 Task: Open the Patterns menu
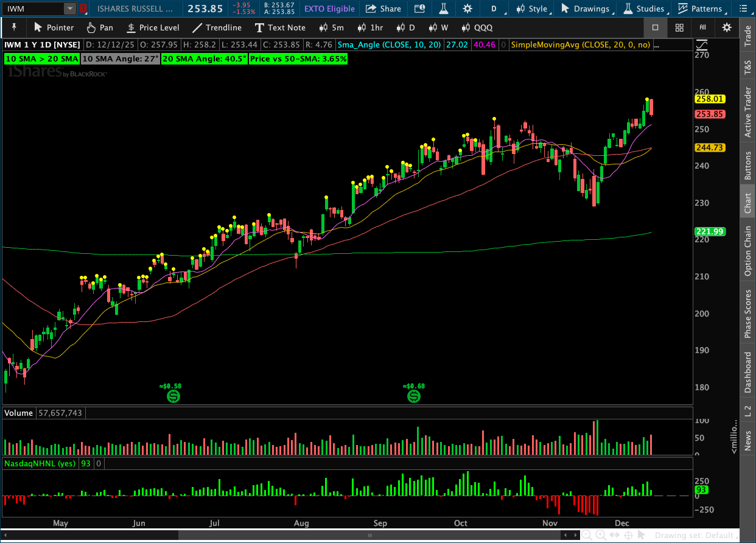coord(701,9)
